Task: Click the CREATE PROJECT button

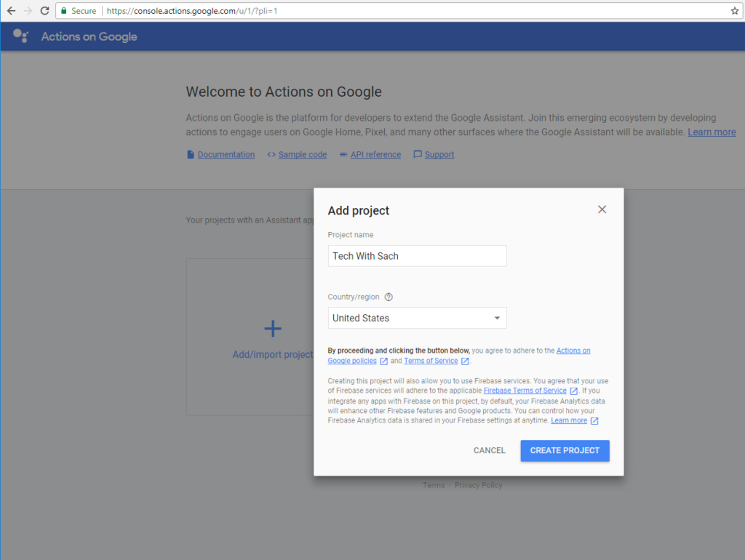Action: [x=565, y=450]
